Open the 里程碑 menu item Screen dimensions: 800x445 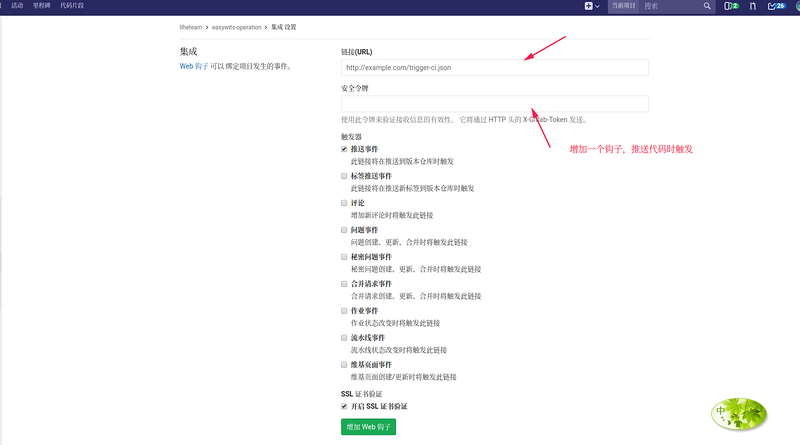click(x=41, y=6)
